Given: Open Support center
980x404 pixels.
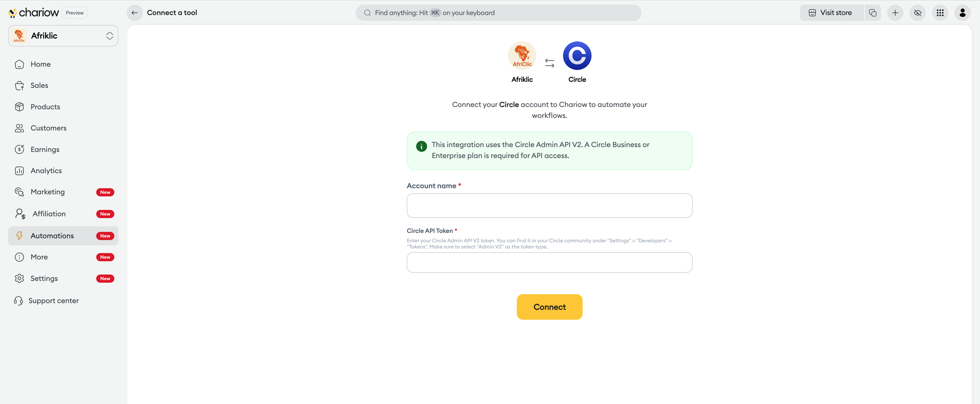Looking at the screenshot, I should point(53,300).
